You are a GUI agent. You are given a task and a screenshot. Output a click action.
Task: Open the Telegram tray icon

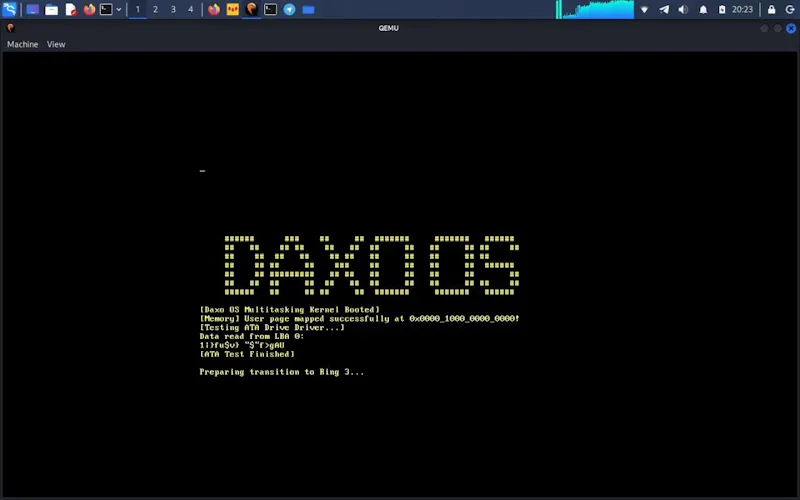[x=664, y=9]
